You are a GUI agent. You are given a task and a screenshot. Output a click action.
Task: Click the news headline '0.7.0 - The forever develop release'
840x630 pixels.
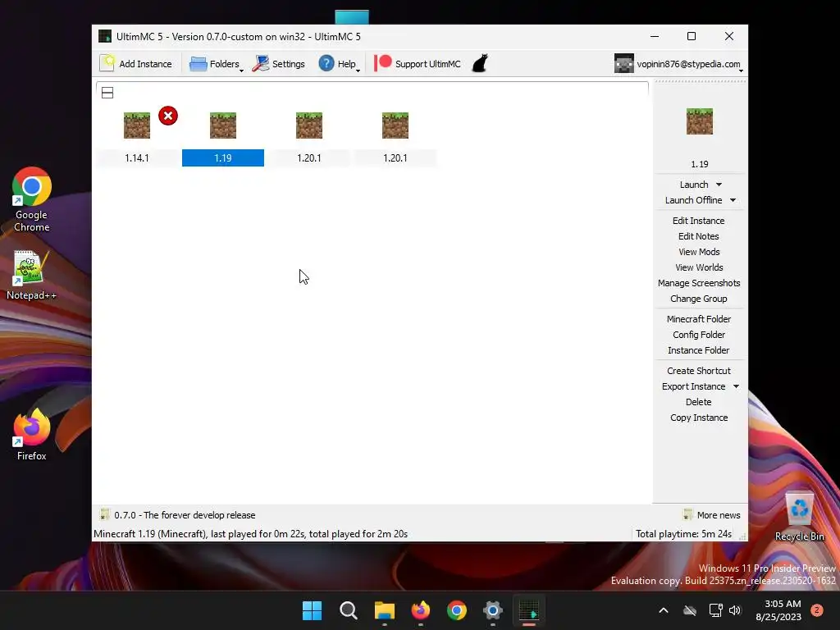(x=185, y=515)
